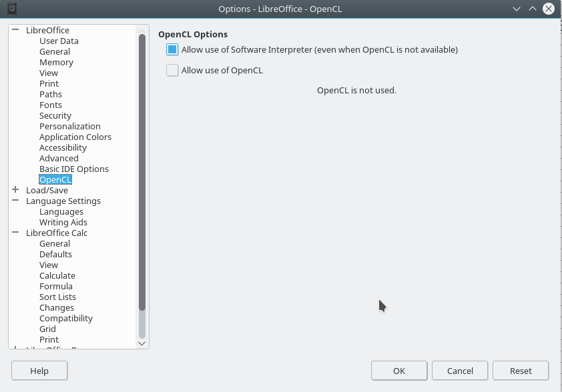Viewport: 562px width, 392px height.
Task: Select the highlighted OpenCL tree entry
Action: click(x=55, y=180)
